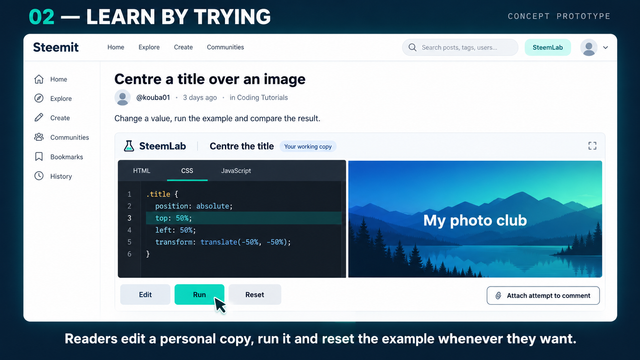Switch to the JavaScript tab

point(236,171)
